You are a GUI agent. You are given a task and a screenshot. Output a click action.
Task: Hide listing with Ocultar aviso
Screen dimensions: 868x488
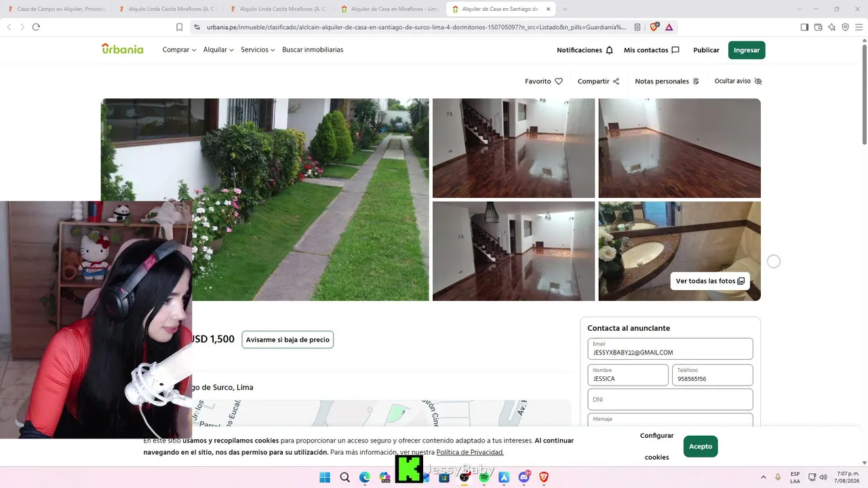click(x=738, y=81)
